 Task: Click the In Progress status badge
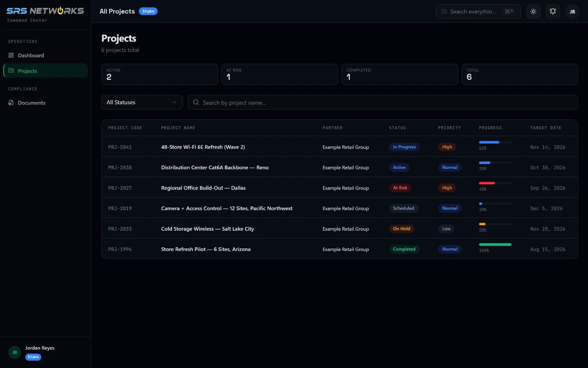click(404, 147)
